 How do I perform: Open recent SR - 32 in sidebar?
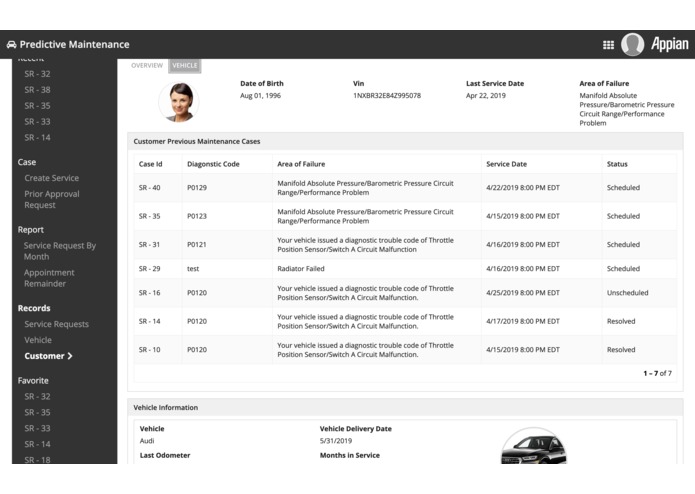(x=37, y=74)
